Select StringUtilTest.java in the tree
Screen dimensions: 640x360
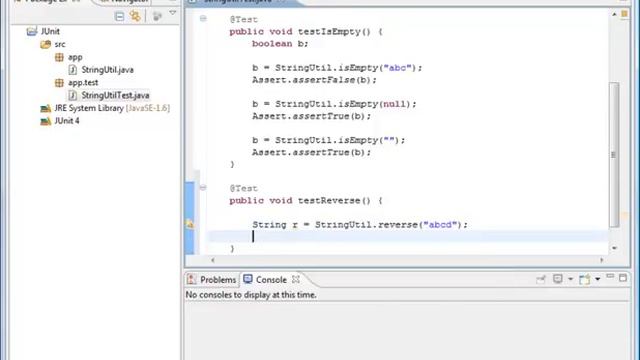tap(116, 95)
